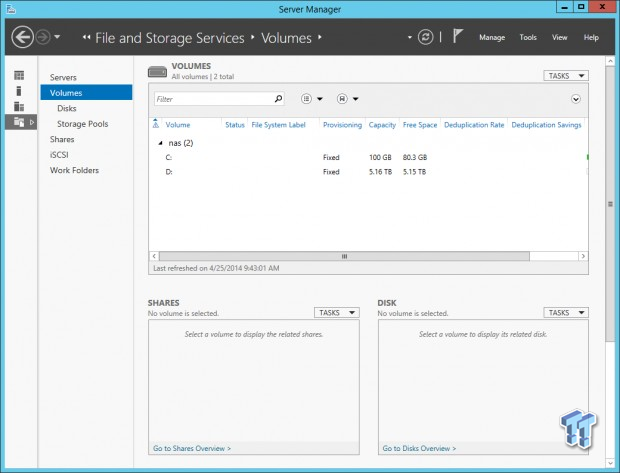
Task: Click the filter search magnifier icon
Action: tap(278, 98)
